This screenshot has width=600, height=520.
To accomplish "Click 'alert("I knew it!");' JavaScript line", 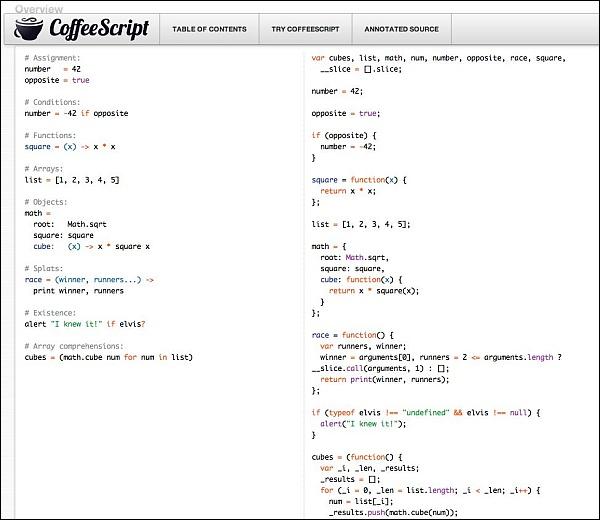I will click(363, 424).
